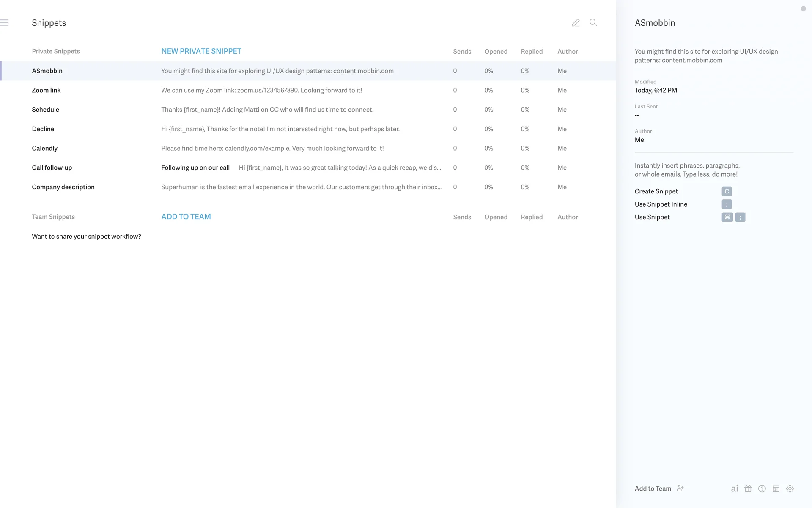Click Add to Team in bottom panel
Screen dimensions: 812x508
(x=653, y=489)
